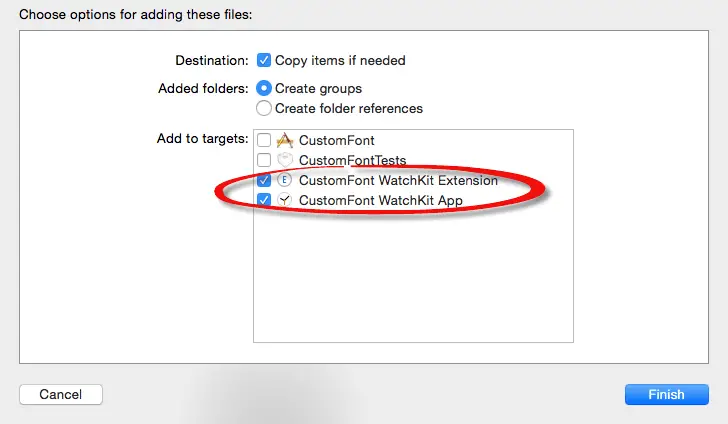Select the CustomFont WatchKit Extension name

pyautogui.click(x=398, y=181)
